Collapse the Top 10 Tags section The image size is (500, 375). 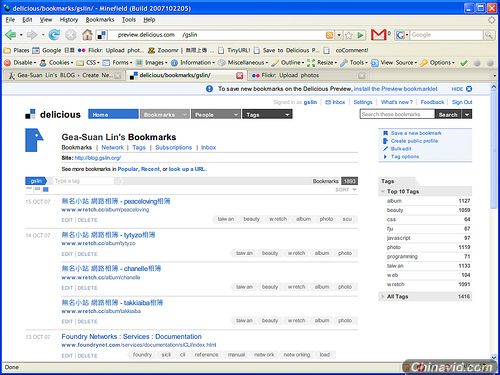pos(383,191)
